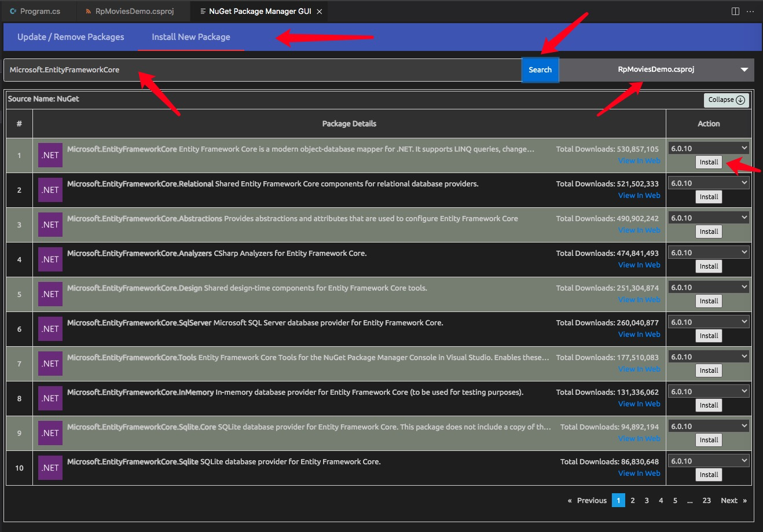Click the .NET icon of EntityFrameworkCore.Design
763x532 pixels.
(x=50, y=294)
